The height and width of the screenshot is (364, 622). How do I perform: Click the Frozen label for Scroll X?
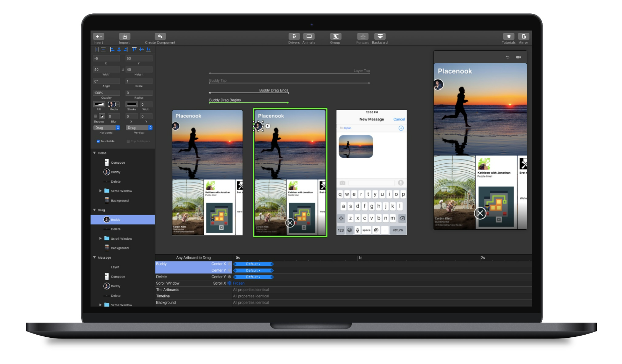point(239,283)
